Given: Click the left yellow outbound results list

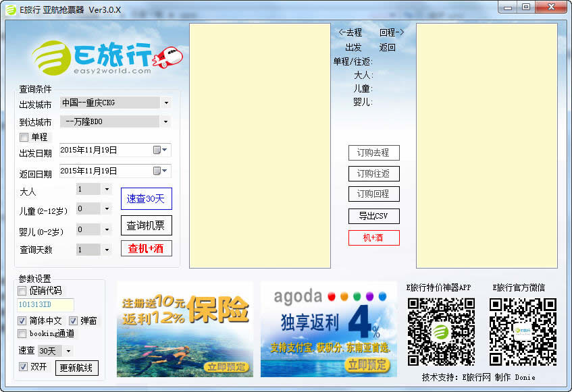Looking at the screenshot, I should [x=260, y=146].
